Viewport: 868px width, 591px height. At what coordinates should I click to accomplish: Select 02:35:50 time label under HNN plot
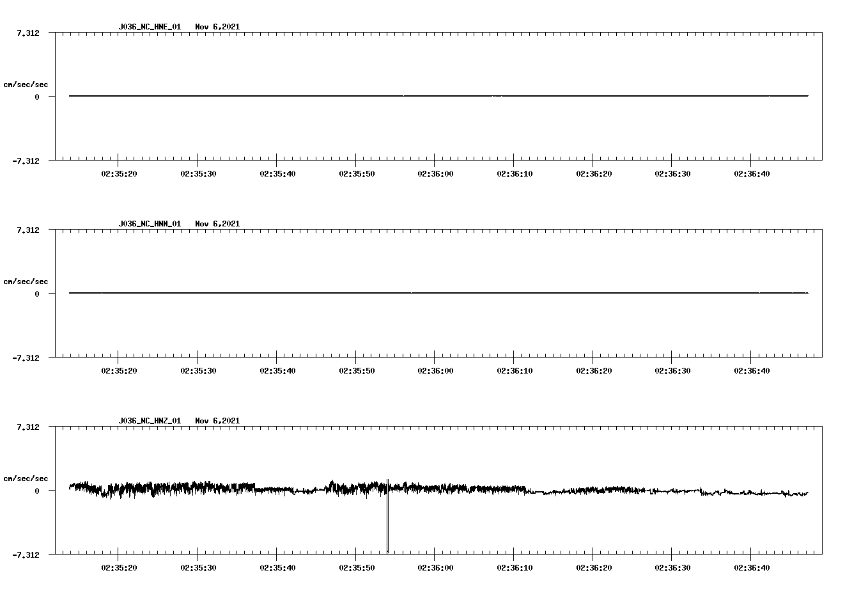(357, 370)
